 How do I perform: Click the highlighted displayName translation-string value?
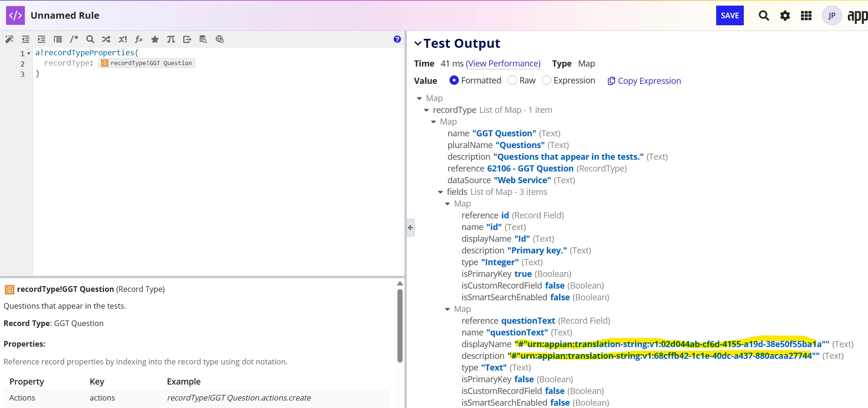pyautogui.click(x=672, y=344)
